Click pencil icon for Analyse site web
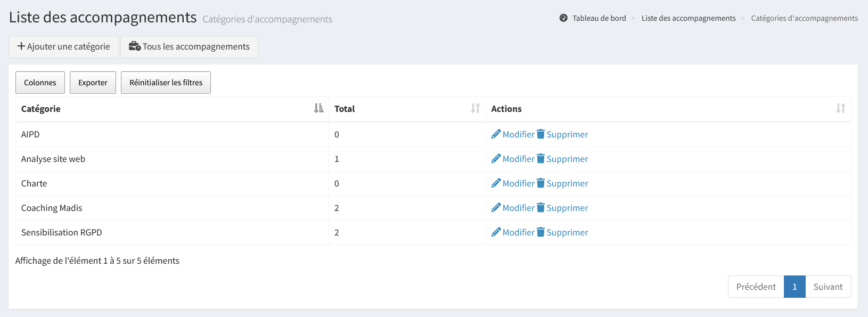868x317 pixels. coord(496,158)
